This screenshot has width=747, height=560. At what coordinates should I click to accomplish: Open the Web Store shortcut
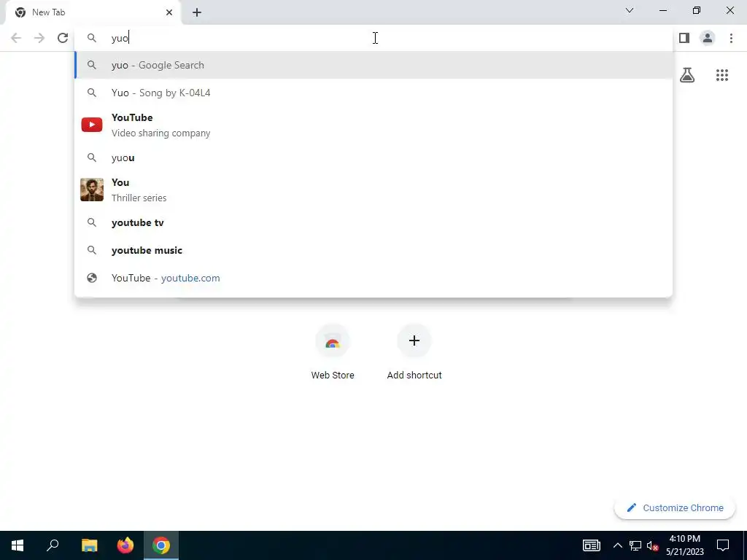pos(333,352)
